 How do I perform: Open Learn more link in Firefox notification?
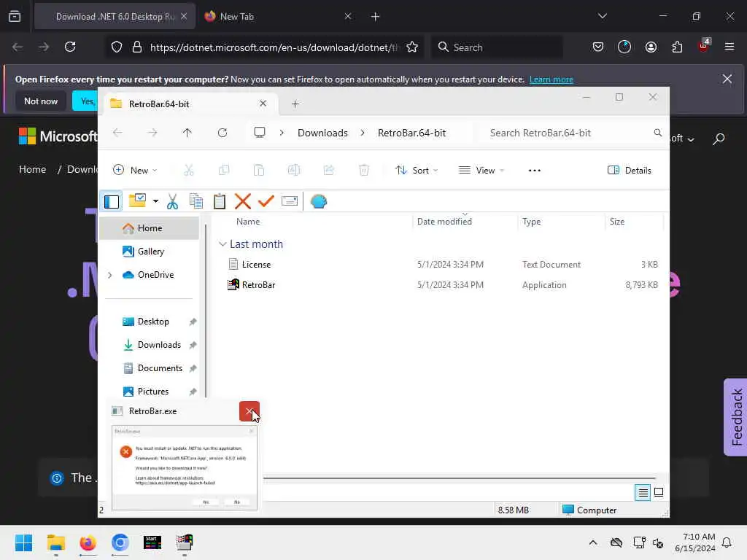551,79
